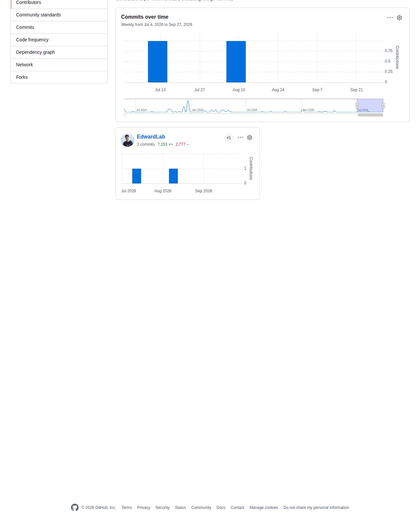Click EdwardLab's August 2026 bar

(x=173, y=176)
